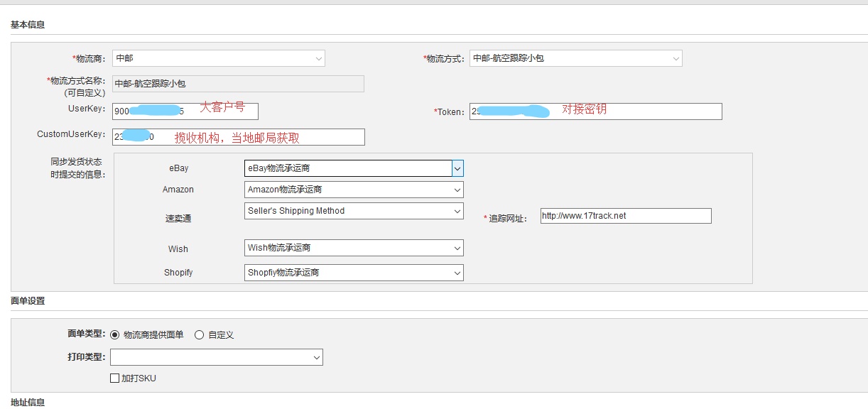Viewport: 868px width, 409px height.
Task: Click the 面单类型 label
Action: [86, 334]
